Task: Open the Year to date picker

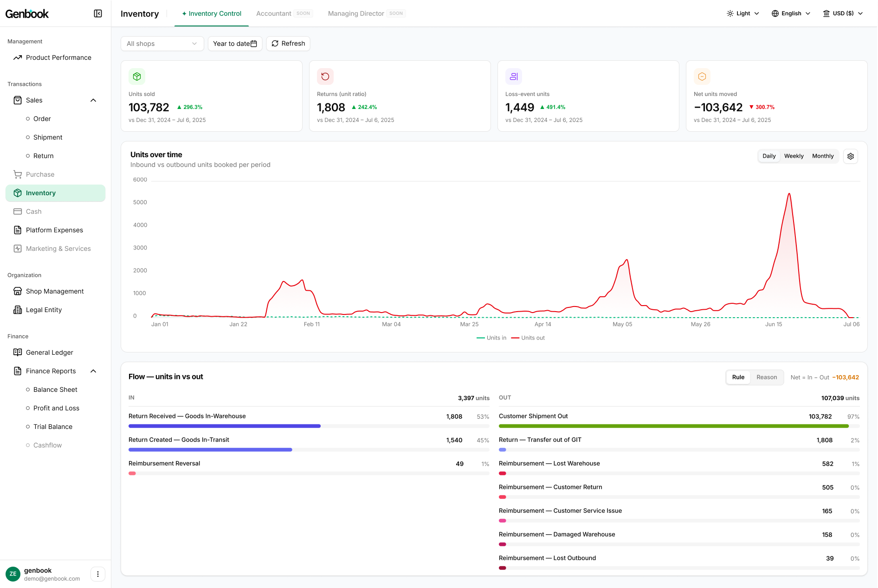Action: 235,44
